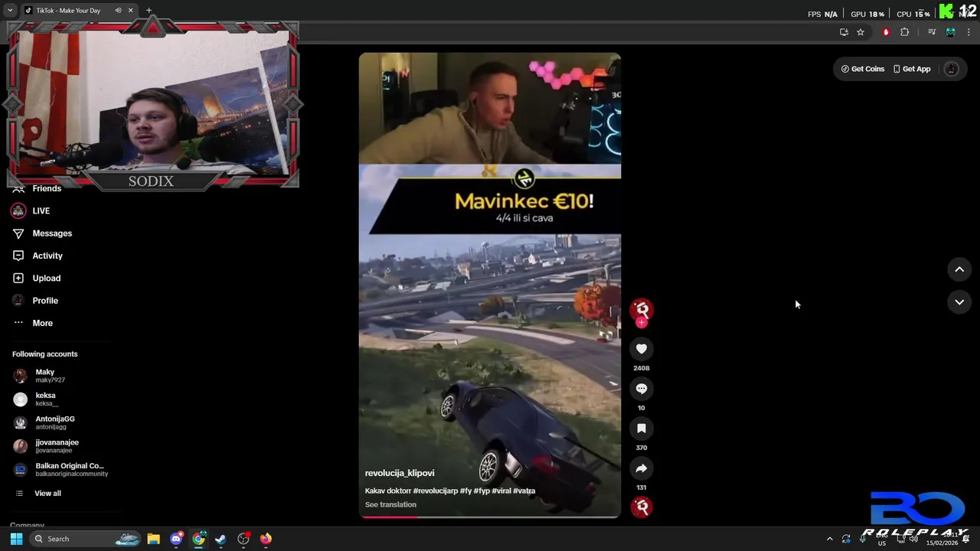Go to next video with down arrow
This screenshot has height=551, width=980.
click(959, 302)
